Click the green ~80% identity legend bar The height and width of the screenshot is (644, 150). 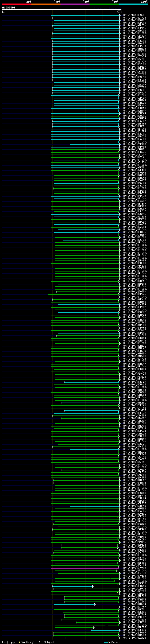tap(104, 4)
